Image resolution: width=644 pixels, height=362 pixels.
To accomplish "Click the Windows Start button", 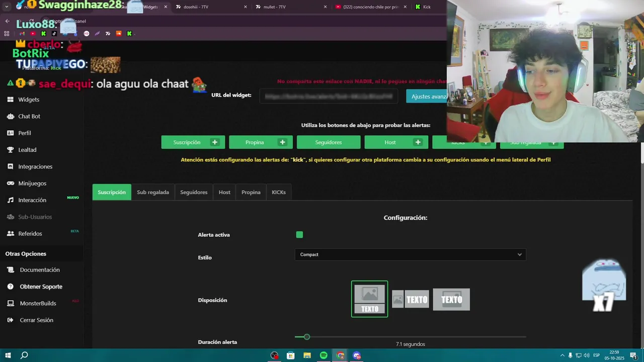I will 7,355.
